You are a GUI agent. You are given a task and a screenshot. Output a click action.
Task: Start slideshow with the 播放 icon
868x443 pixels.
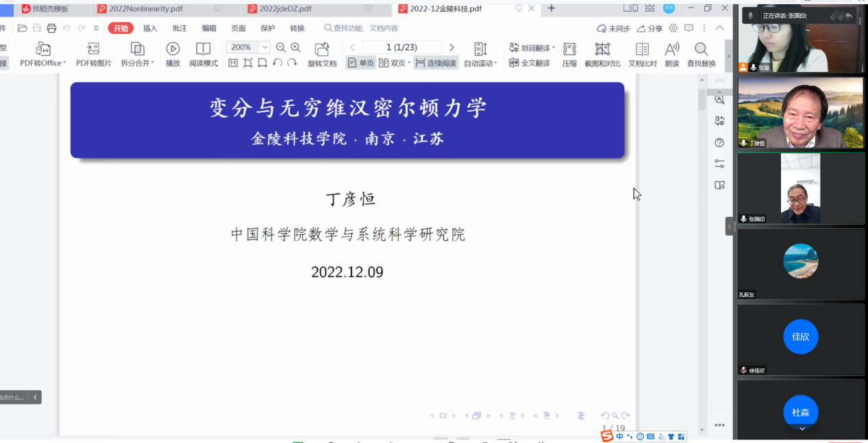pos(173,49)
